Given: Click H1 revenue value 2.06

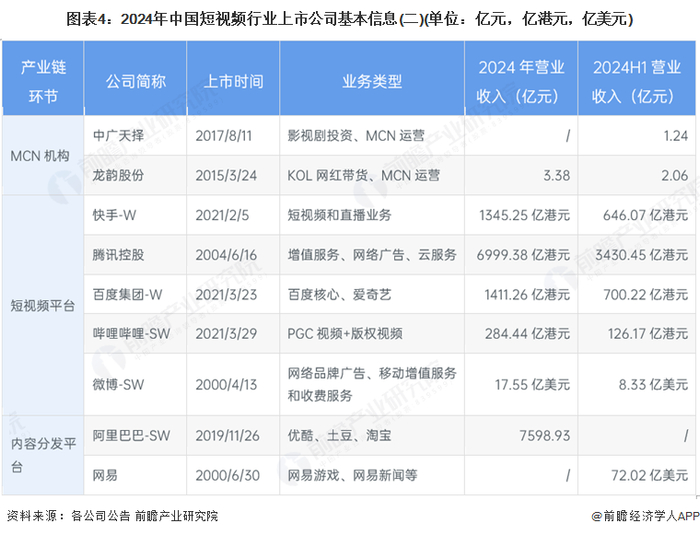Looking at the screenshot, I should tap(675, 175).
